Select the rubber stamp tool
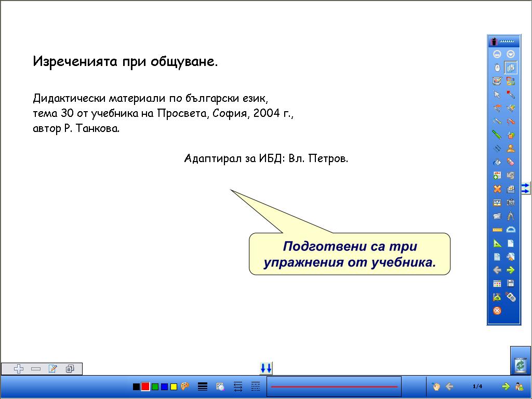The image size is (532, 399). point(511,149)
